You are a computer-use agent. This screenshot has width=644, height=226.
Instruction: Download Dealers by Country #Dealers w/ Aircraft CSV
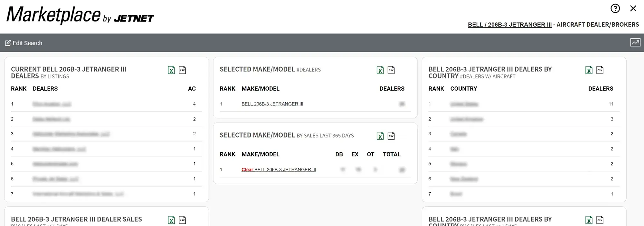click(600, 70)
